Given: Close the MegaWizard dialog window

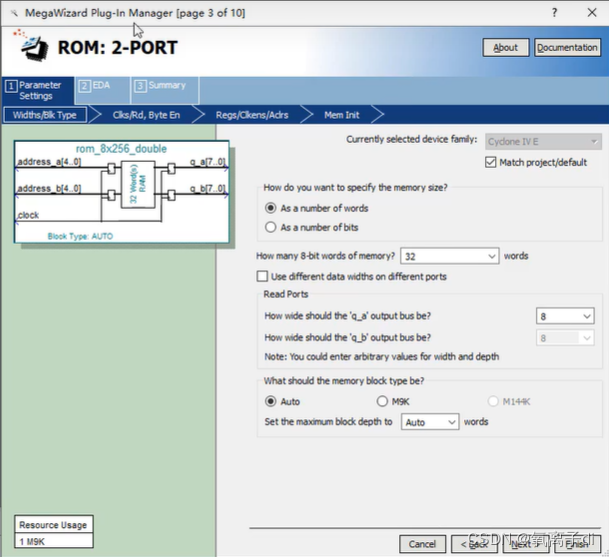Looking at the screenshot, I should pos(592,12).
